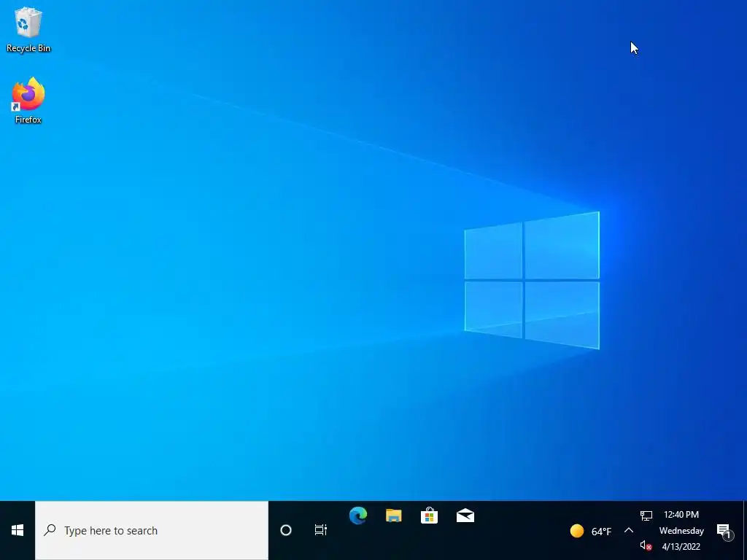Screen dimensions: 747x560
Task: Open Cortana from the taskbar circle icon
Action: pos(286,530)
